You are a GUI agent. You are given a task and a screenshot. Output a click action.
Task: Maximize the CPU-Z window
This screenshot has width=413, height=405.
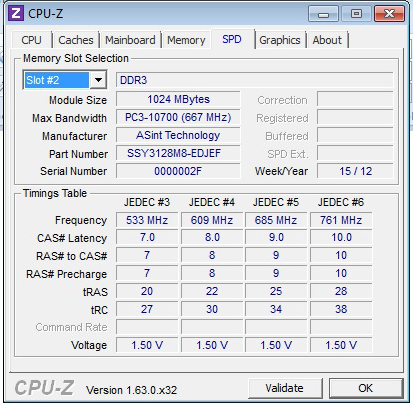coord(356,14)
